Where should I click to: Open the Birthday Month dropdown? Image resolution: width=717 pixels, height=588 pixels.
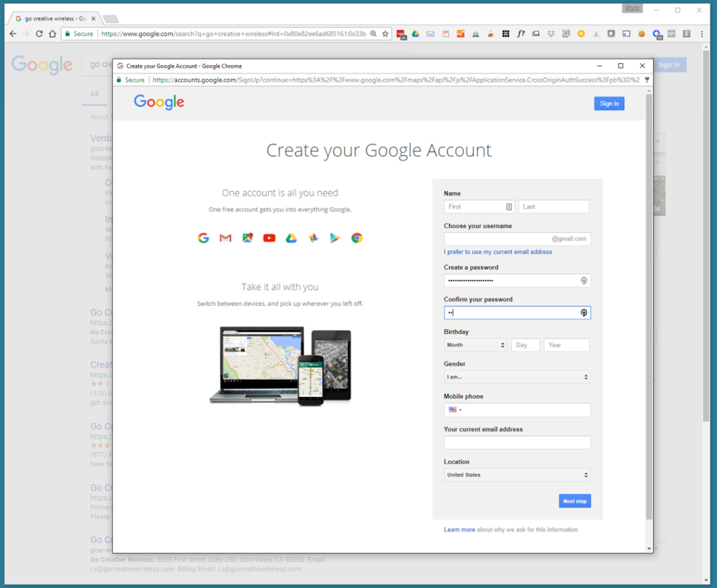[474, 344]
